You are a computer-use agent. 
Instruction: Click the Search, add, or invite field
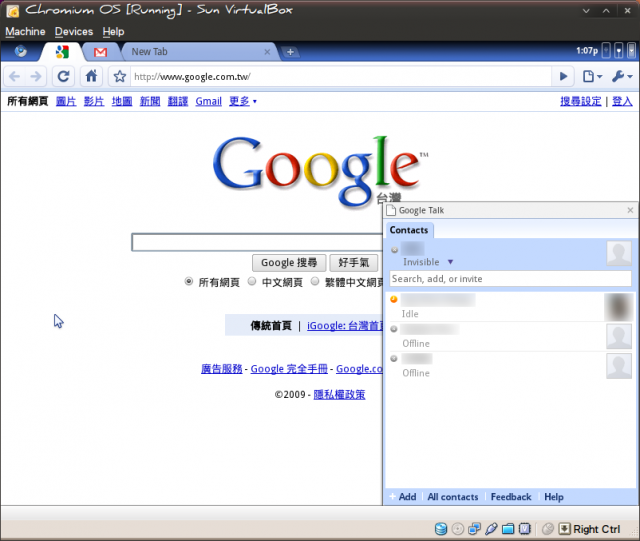(x=510, y=279)
